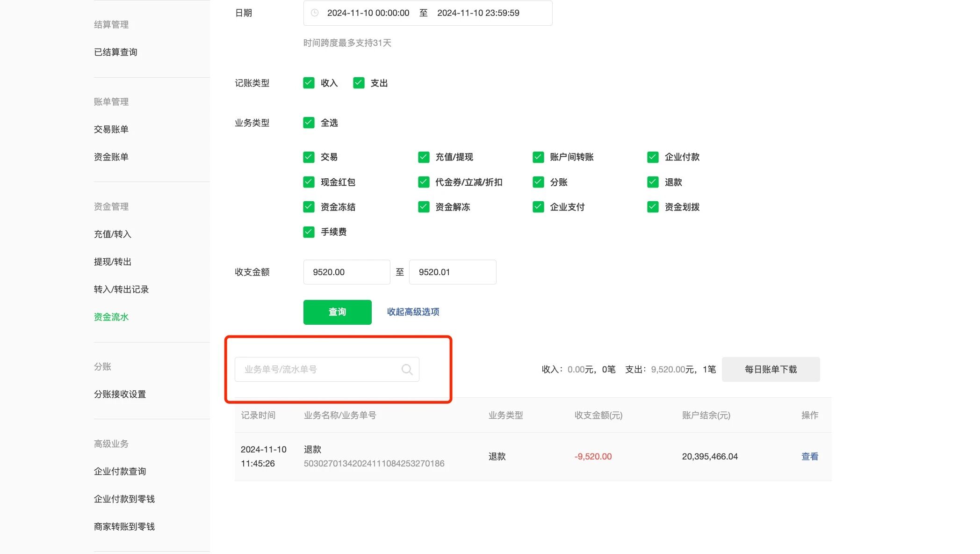Open 企业付款到零钱 in the sidebar
The width and height of the screenshot is (980, 554).
coord(124,499)
